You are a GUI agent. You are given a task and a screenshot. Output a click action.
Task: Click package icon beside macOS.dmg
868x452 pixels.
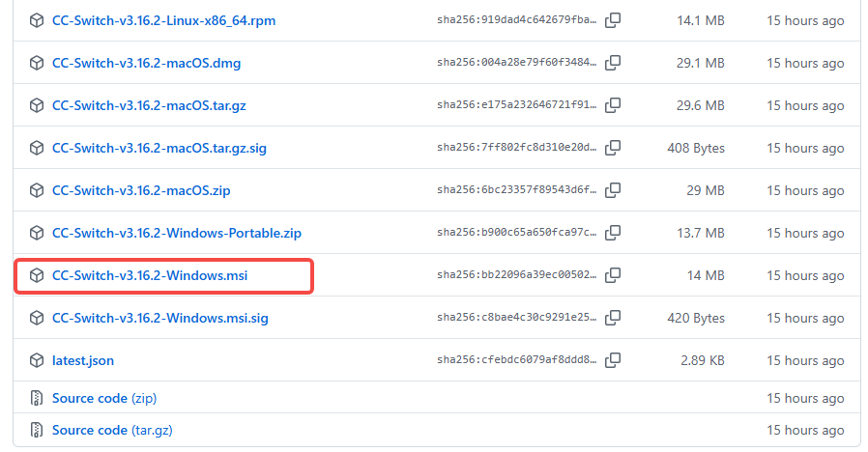coord(37,63)
